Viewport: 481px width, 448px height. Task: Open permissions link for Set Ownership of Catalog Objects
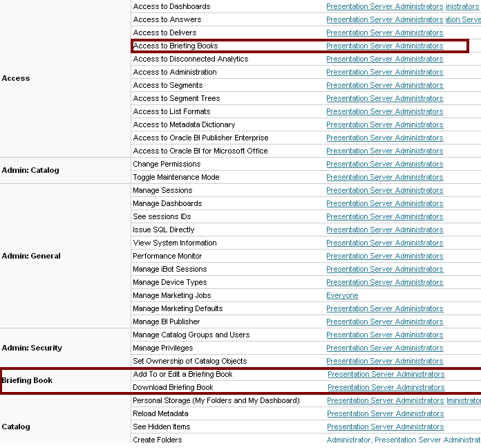(385, 362)
